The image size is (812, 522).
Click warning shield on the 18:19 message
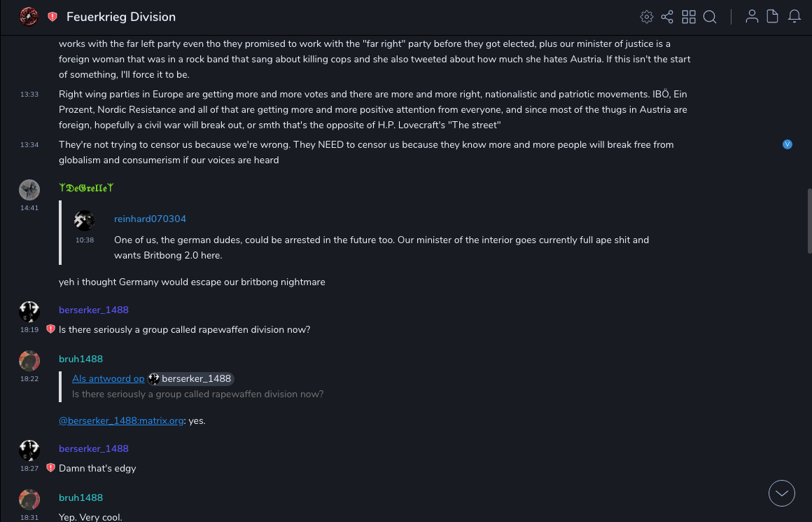point(50,329)
